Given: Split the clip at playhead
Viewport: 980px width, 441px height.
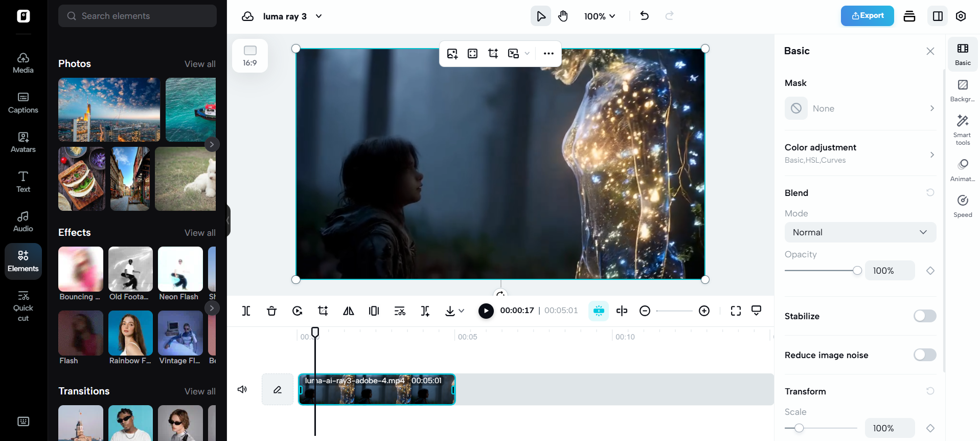Looking at the screenshot, I should [x=246, y=311].
